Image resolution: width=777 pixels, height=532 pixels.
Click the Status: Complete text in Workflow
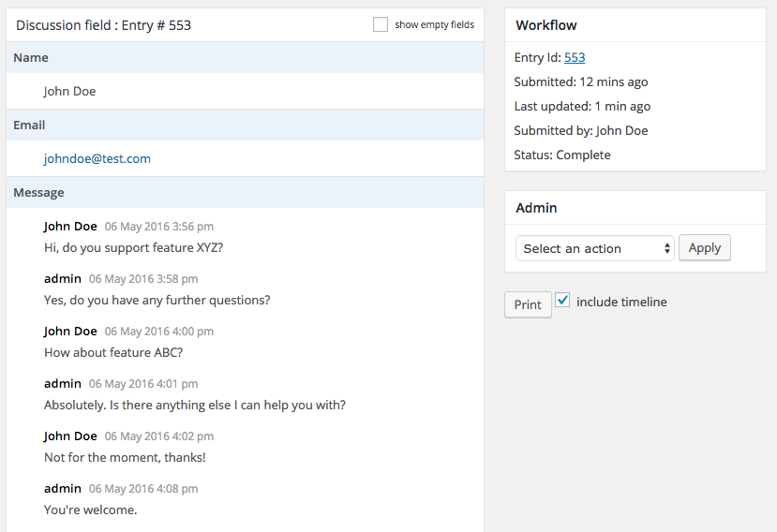click(x=562, y=155)
